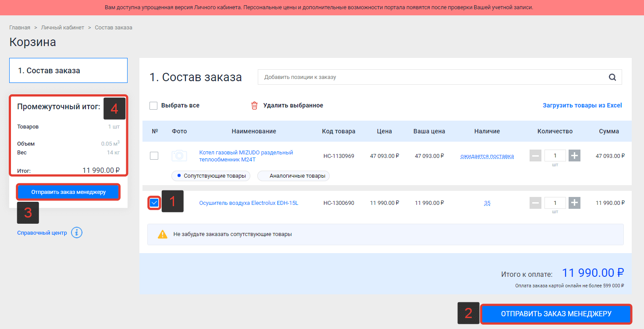Click product code HC-1300690
The image size is (644, 329).
point(338,203)
